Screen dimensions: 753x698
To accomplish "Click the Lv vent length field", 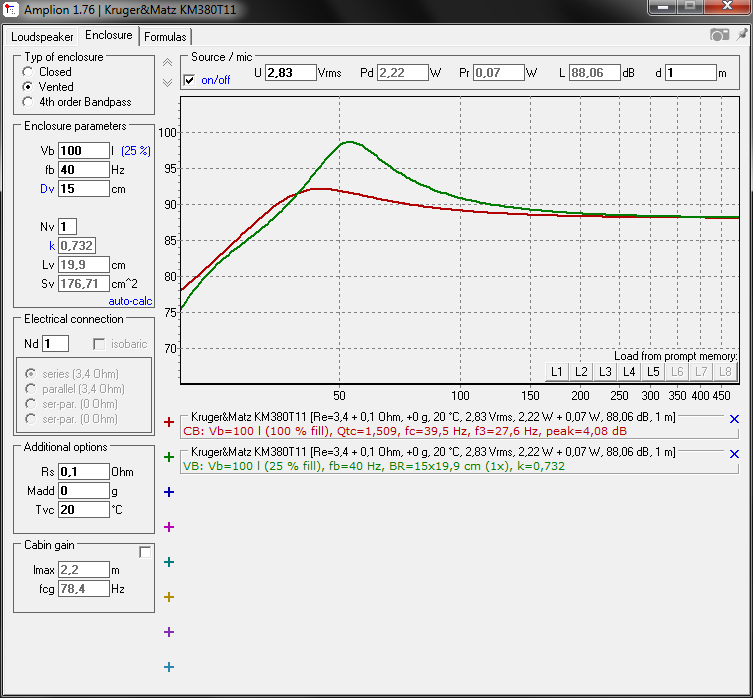I will pos(84,265).
